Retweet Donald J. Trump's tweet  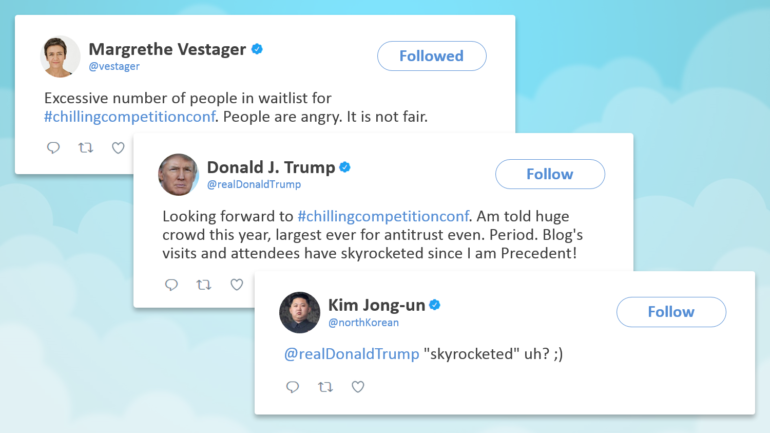coord(204,284)
